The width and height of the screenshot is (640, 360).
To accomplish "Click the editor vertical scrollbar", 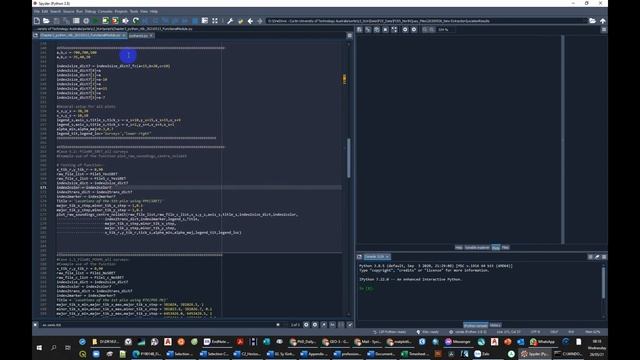I will click(349, 158).
